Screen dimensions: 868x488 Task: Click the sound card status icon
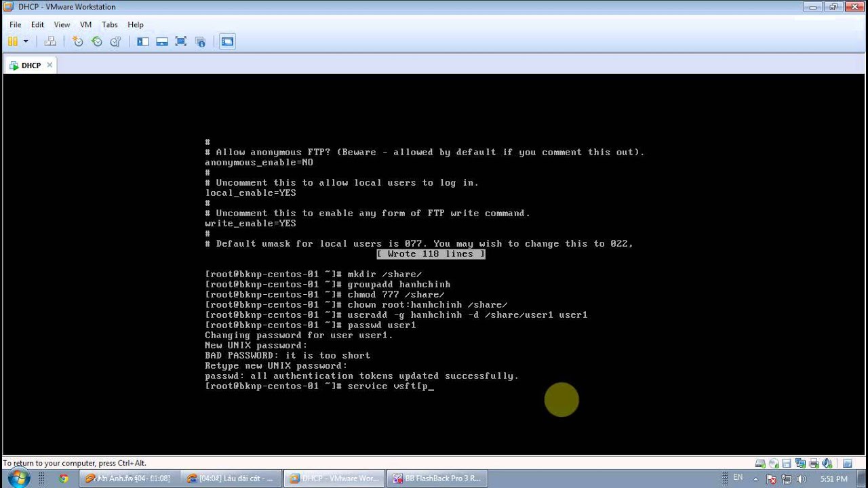(x=827, y=464)
